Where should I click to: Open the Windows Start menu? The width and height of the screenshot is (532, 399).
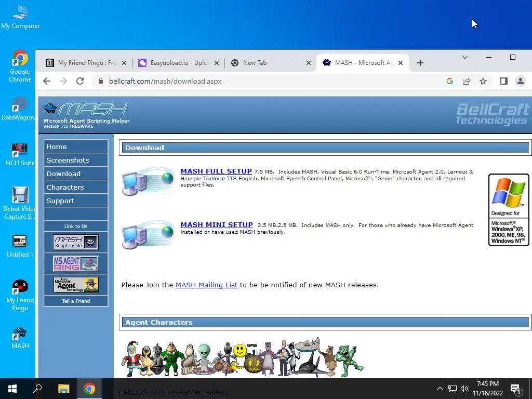12,389
